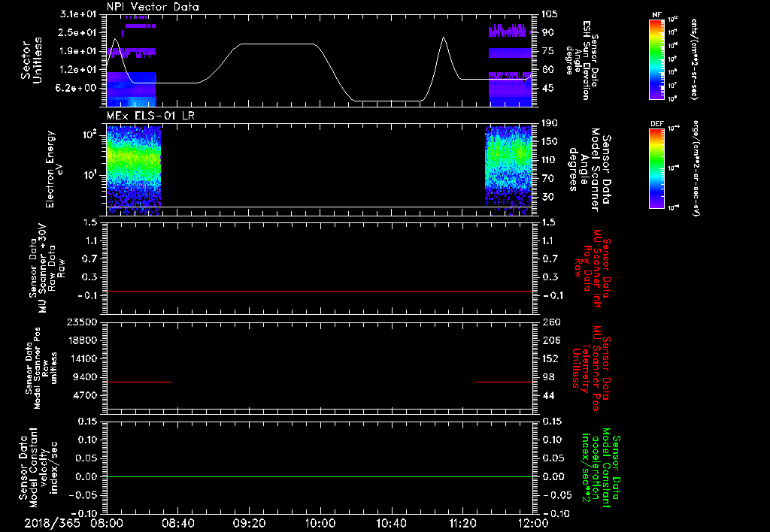Click the 23500 scanner position tick label
The width and height of the screenshot is (770, 532).
[x=81, y=322]
